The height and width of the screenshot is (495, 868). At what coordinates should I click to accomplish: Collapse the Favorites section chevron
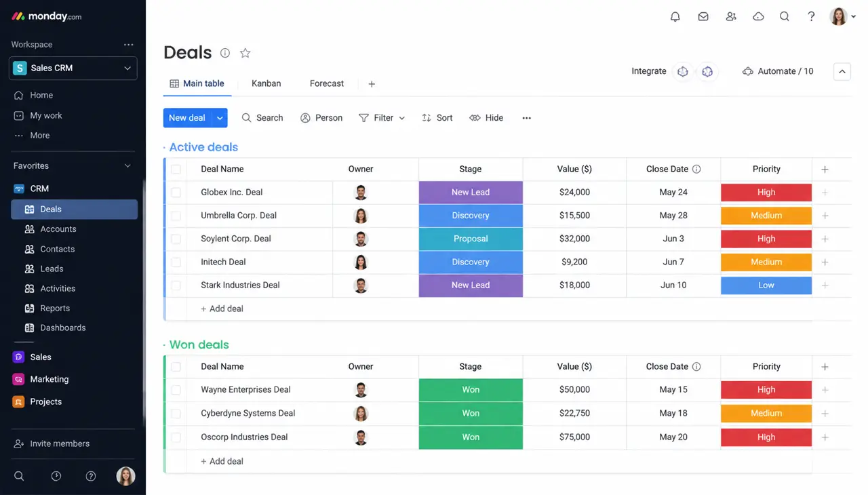pos(127,166)
